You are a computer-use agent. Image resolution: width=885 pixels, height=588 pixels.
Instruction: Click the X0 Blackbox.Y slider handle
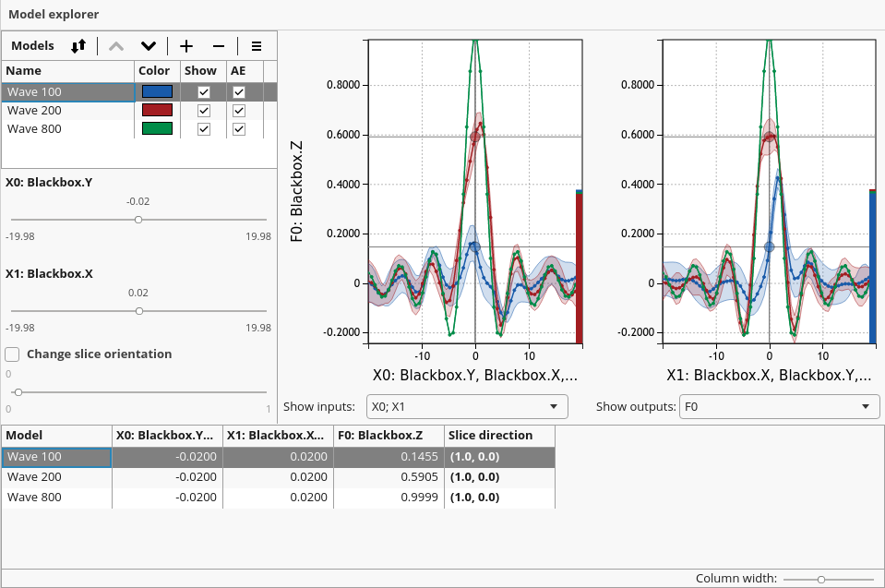coord(138,220)
